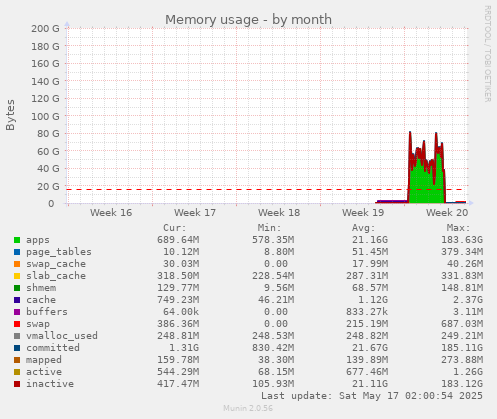The width and height of the screenshot is (497, 419).
Task: Click the page_tables avg value 51.45M
Action: [370, 252]
